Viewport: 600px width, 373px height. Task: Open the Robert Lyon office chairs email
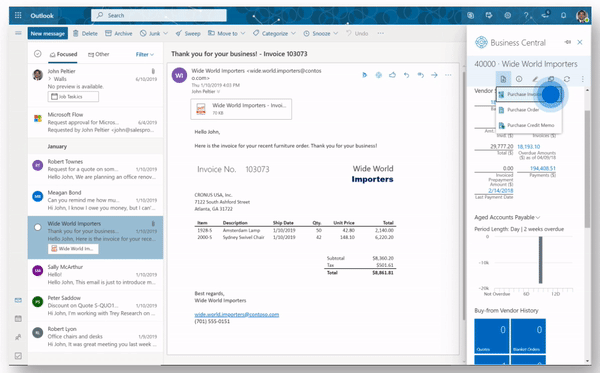pos(95,336)
